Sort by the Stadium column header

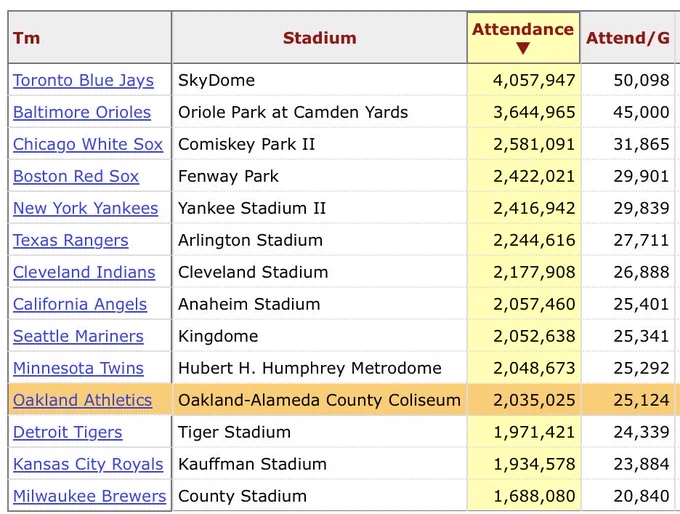[x=320, y=38]
